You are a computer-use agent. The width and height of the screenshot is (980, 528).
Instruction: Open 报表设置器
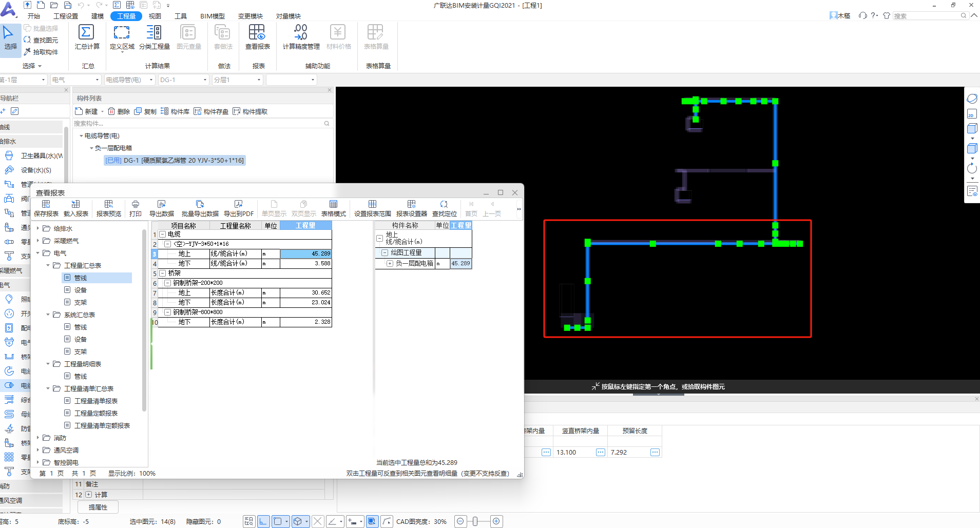(x=412, y=209)
